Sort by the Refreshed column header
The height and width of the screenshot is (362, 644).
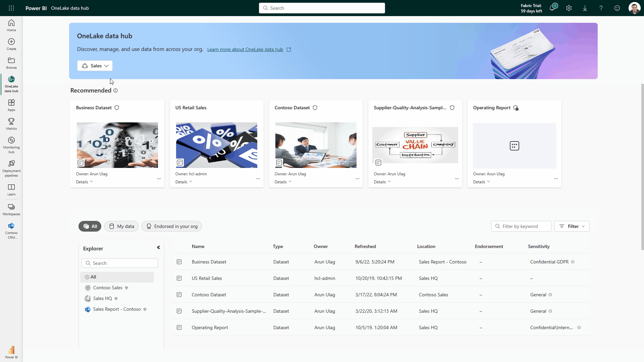pos(365,246)
